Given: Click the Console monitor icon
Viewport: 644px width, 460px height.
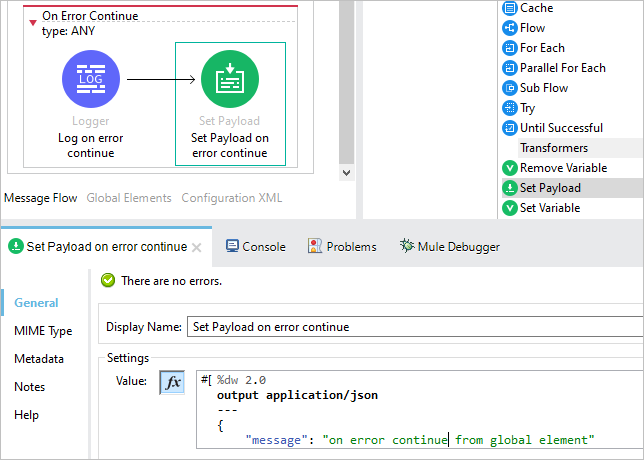Looking at the screenshot, I should [232, 246].
